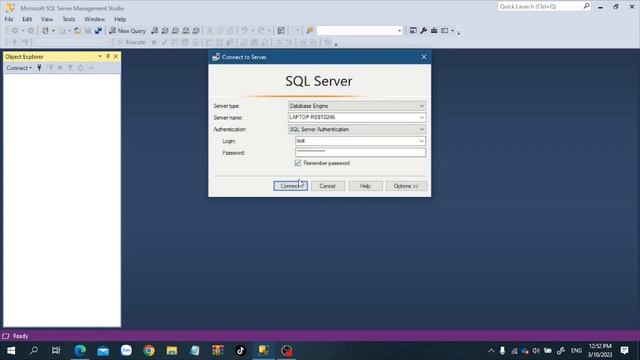Open the Window menu
Screen dimensions: 640x360
click(94, 19)
